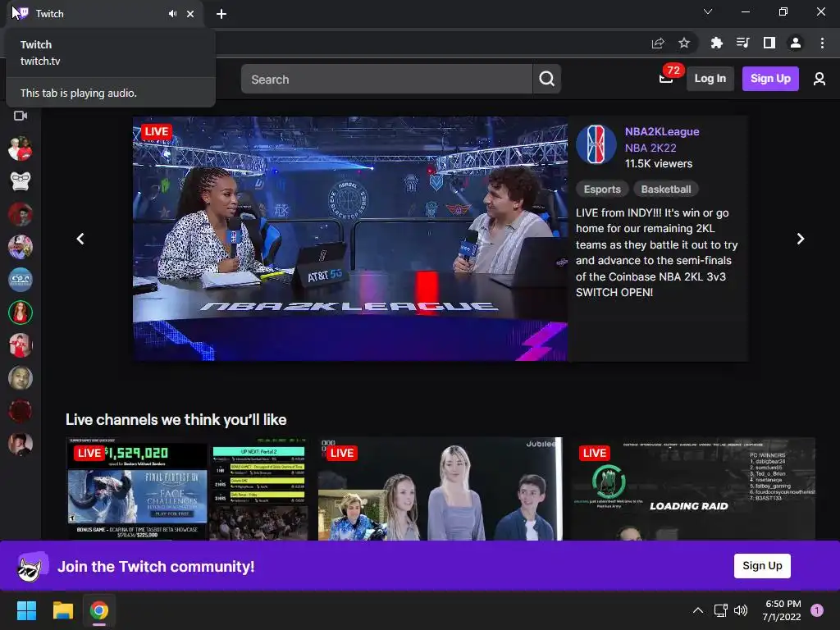Image resolution: width=840 pixels, height=630 pixels.
Task: Expand the system tray hidden icons chevron
Action: click(x=698, y=610)
